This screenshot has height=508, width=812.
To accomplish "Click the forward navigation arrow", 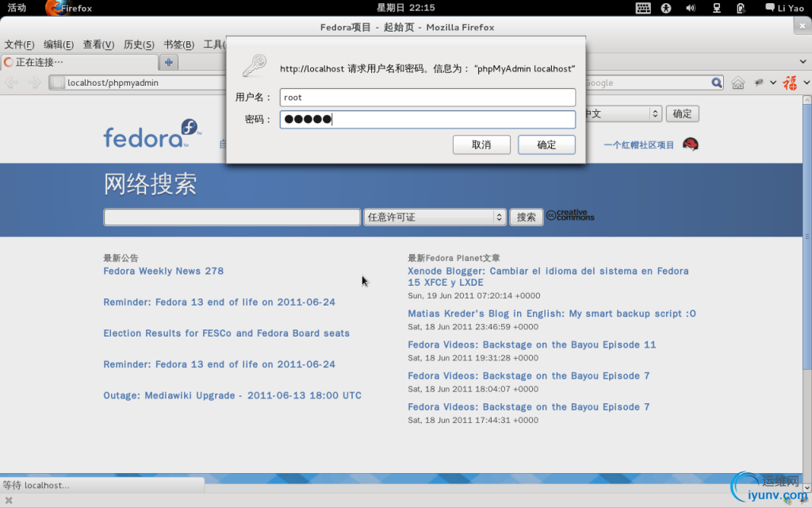I will 34,83.
